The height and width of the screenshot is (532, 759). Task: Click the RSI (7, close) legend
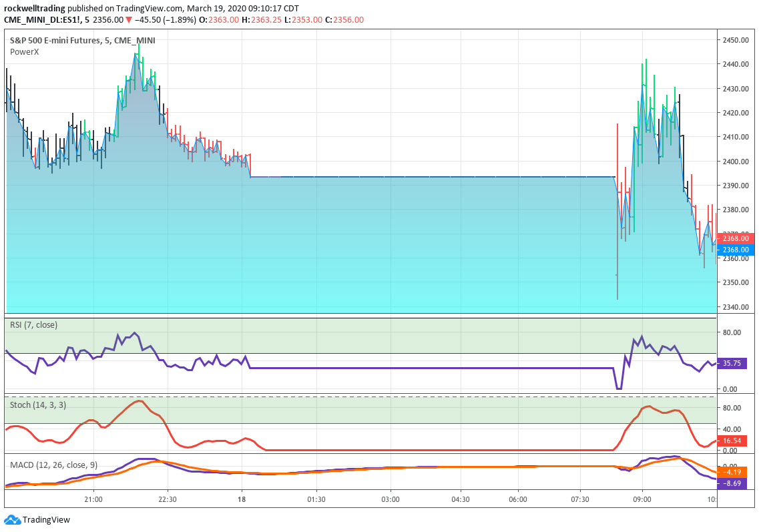34,325
